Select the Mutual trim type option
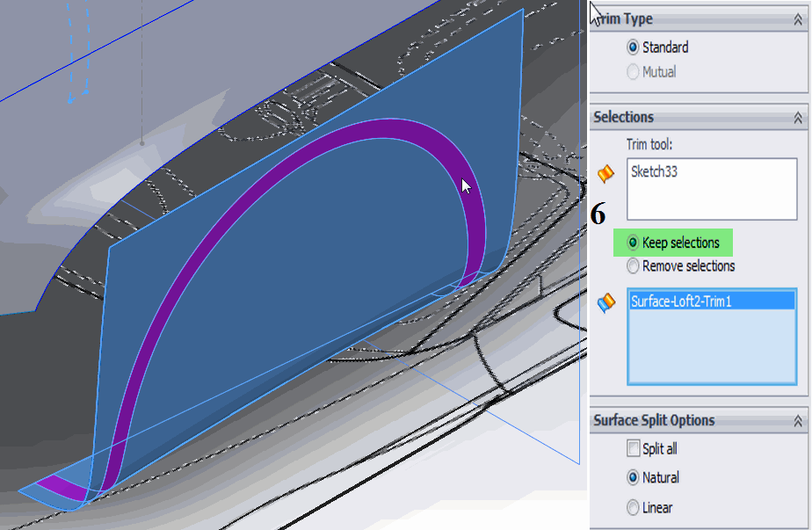This screenshot has height=530, width=812. 633,72
